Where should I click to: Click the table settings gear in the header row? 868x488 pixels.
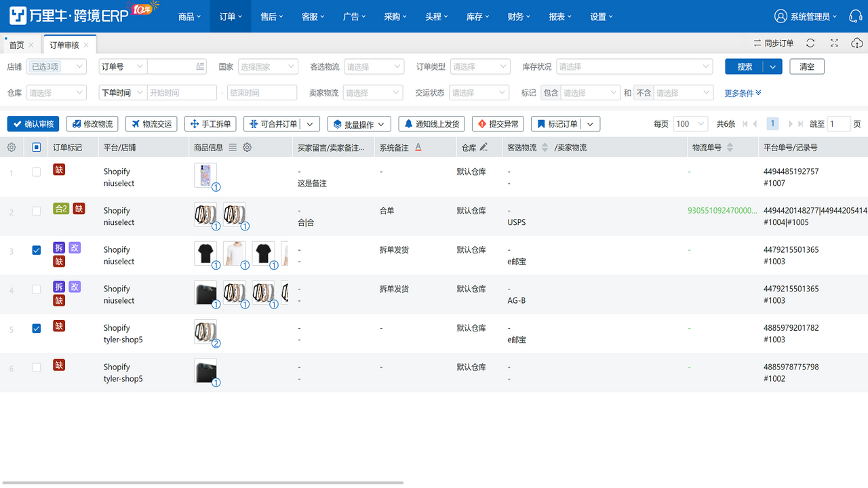point(12,147)
